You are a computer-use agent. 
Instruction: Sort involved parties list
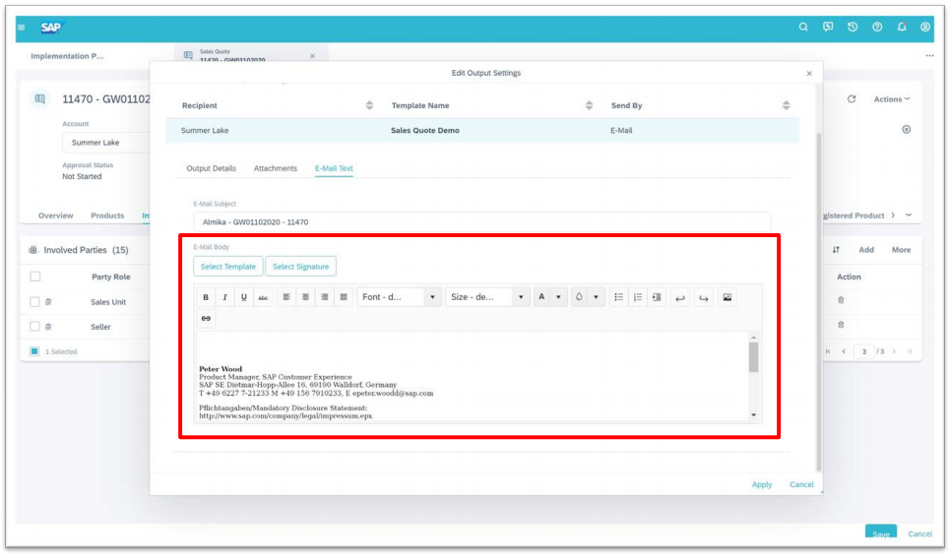(x=836, y=250)
